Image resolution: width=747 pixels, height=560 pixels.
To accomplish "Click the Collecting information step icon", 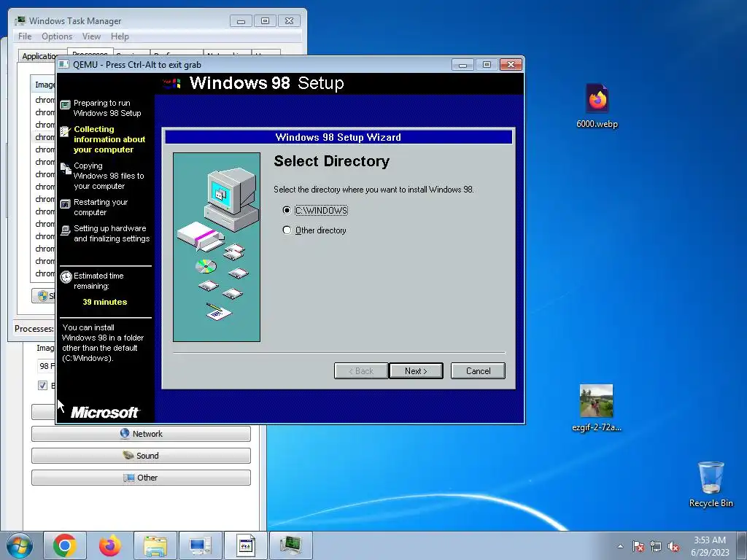I will point(65,131).
